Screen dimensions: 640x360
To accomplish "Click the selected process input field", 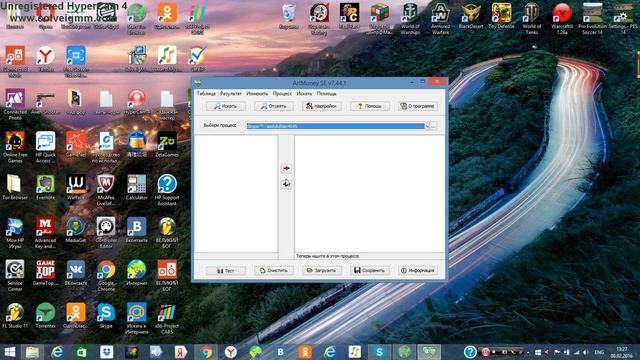I will [336, 126].
